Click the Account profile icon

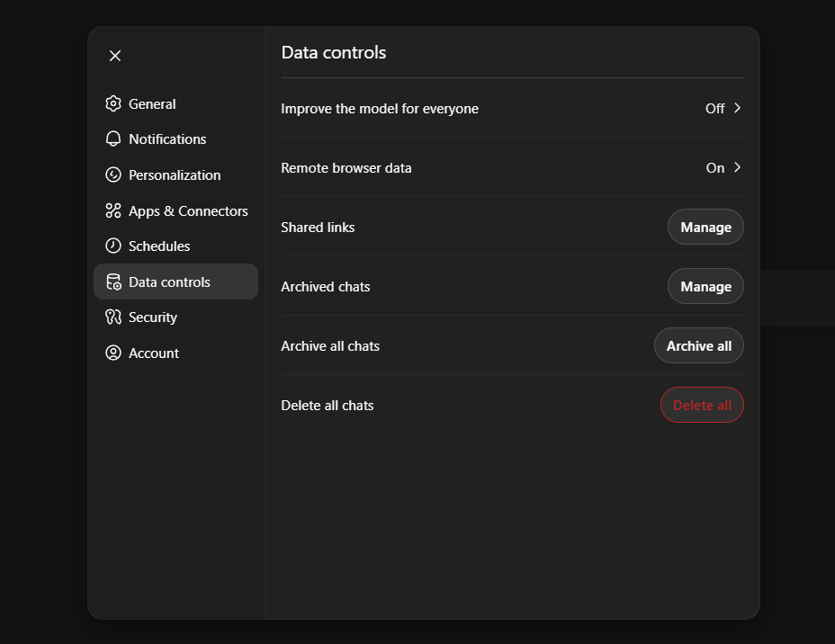click(x=113, y=353)
